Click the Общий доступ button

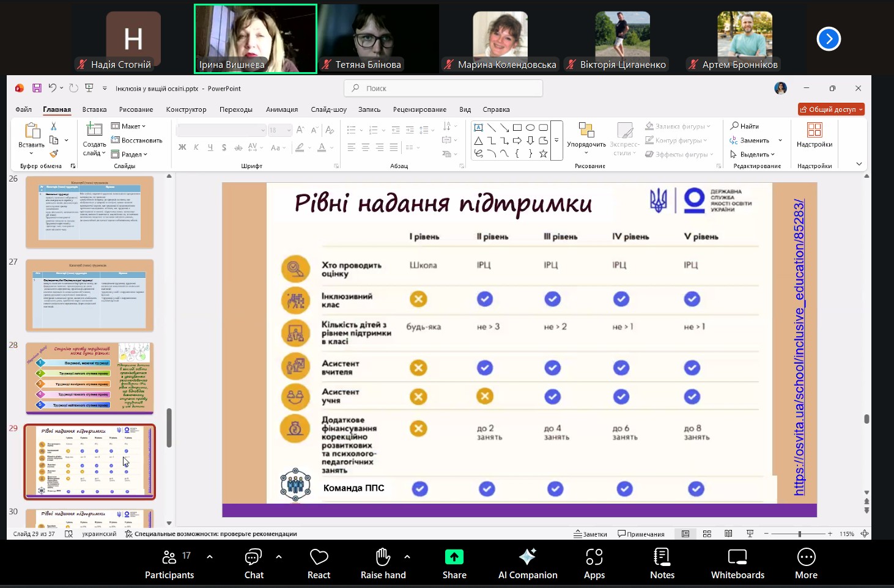click(830, 109)
